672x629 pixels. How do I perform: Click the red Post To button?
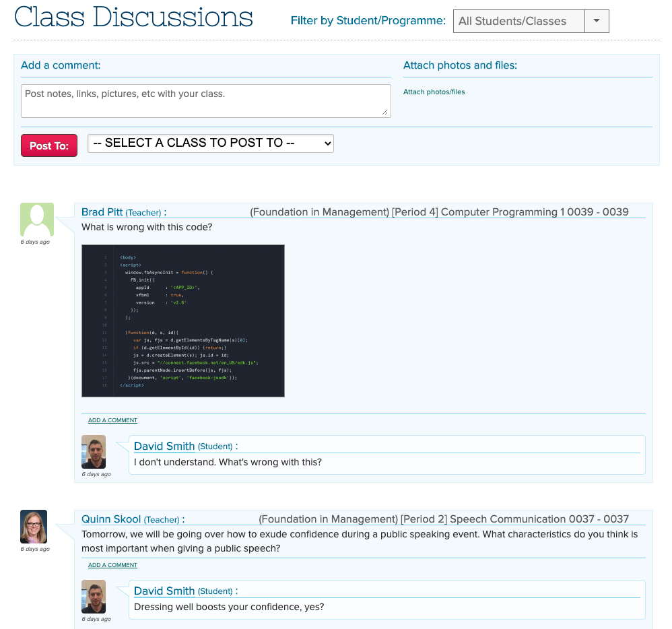point(49,145)
